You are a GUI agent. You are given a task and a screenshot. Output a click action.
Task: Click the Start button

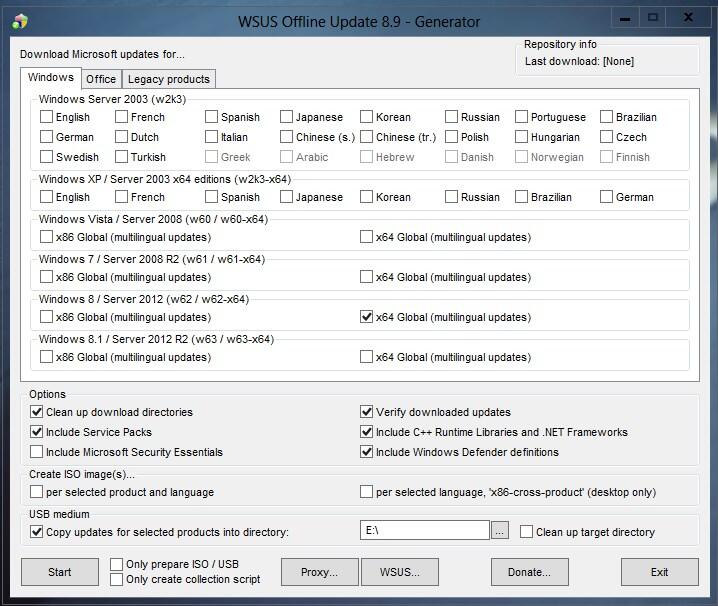[x=60, y=572]
